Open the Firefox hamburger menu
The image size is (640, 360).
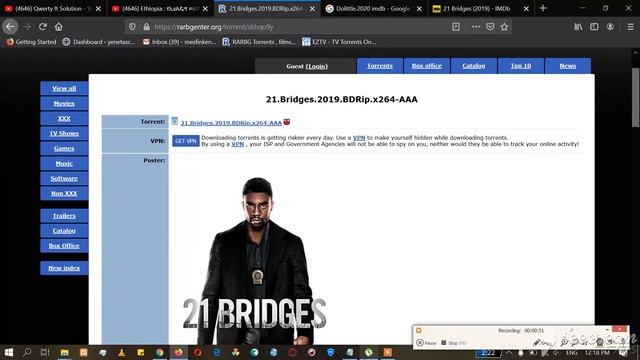(630, 27)
